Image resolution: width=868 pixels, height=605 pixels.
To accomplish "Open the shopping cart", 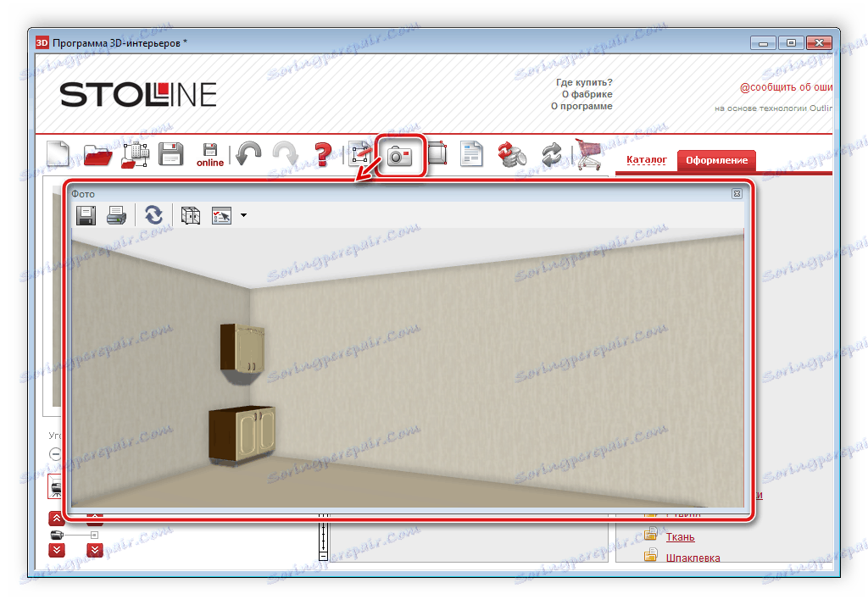I will point(588,154).
